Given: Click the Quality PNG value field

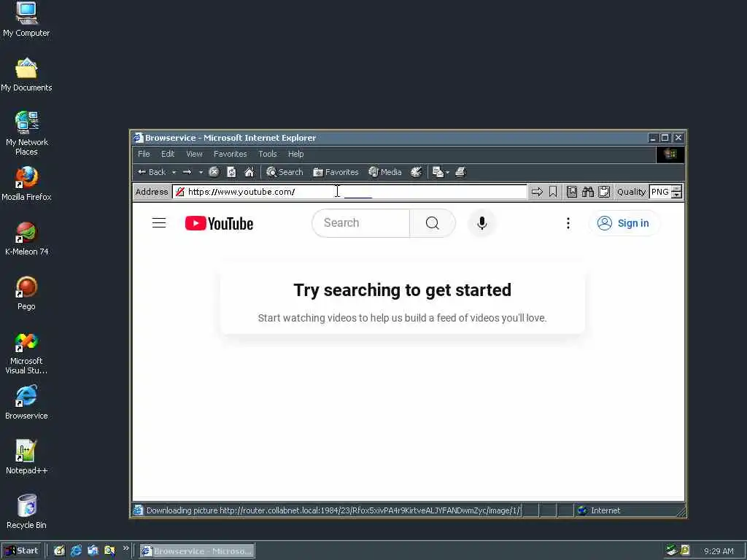Looking at the screenshot, I should coord(660,192).
